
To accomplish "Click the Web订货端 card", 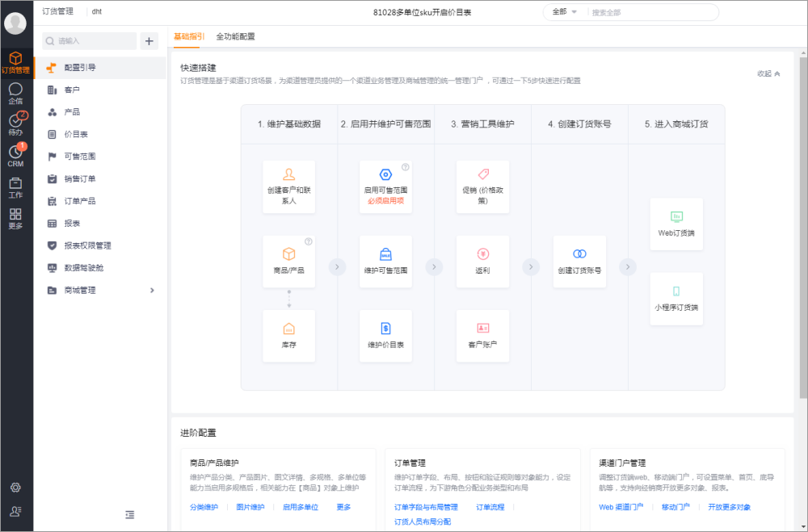I will point(676,224).
